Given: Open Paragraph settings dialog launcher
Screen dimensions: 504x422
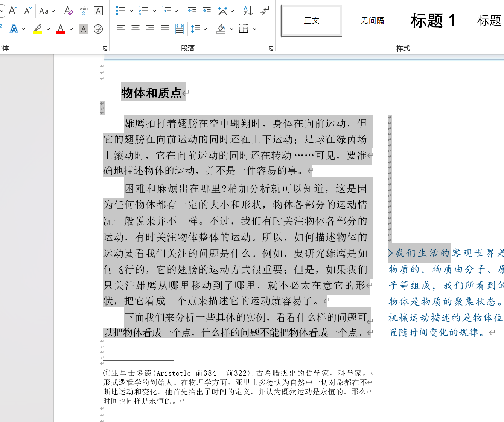Looking at the screenshot, I should coord(271,49).
